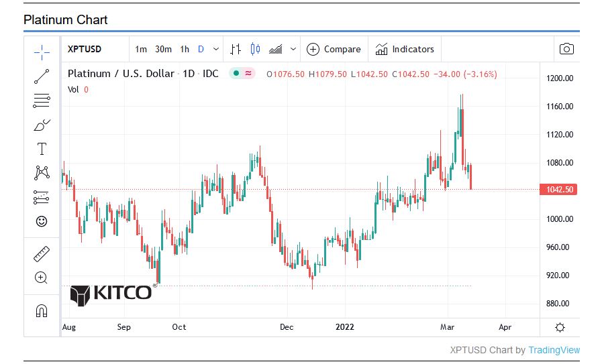602x364 pixels.
Task: Select the forecast and measurement tool
Action: [x=42, y=197]
